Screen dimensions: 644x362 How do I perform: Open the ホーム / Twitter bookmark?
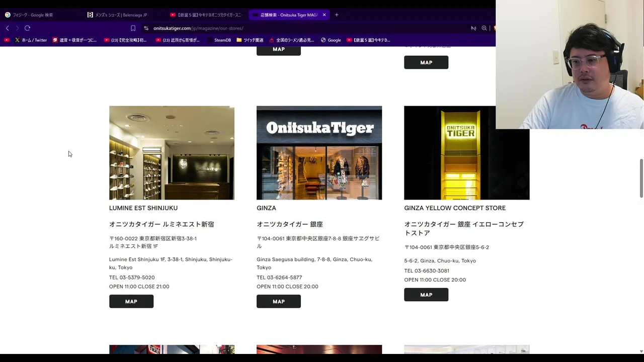(31, 40)
